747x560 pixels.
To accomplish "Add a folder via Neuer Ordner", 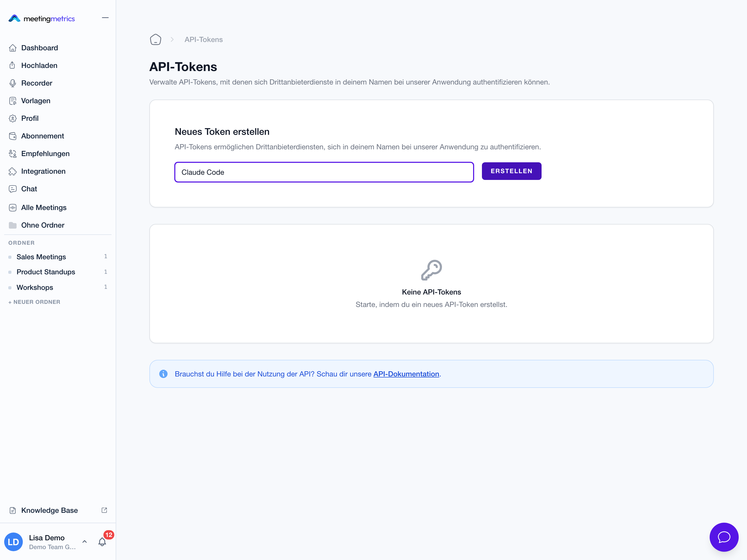I will coord(34,302).
